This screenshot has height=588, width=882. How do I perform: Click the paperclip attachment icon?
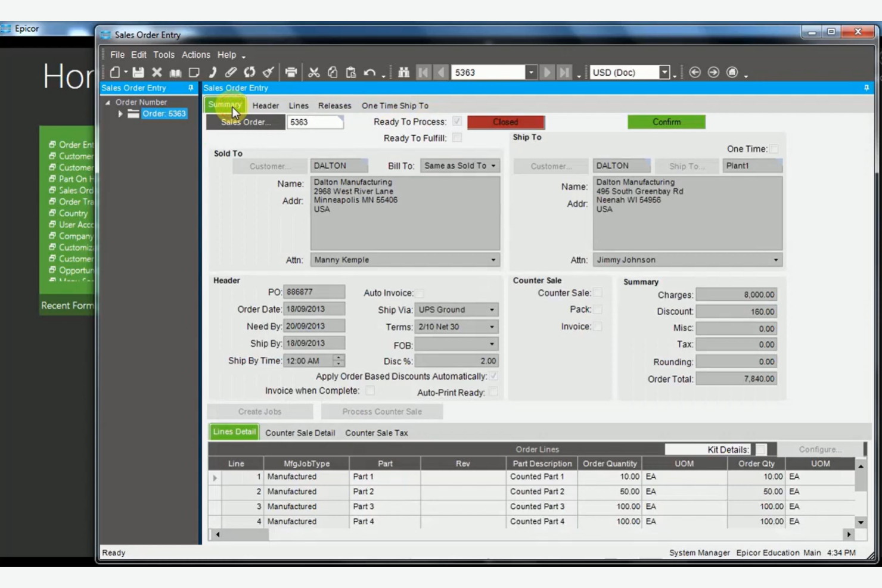click(x=231, y=72)
